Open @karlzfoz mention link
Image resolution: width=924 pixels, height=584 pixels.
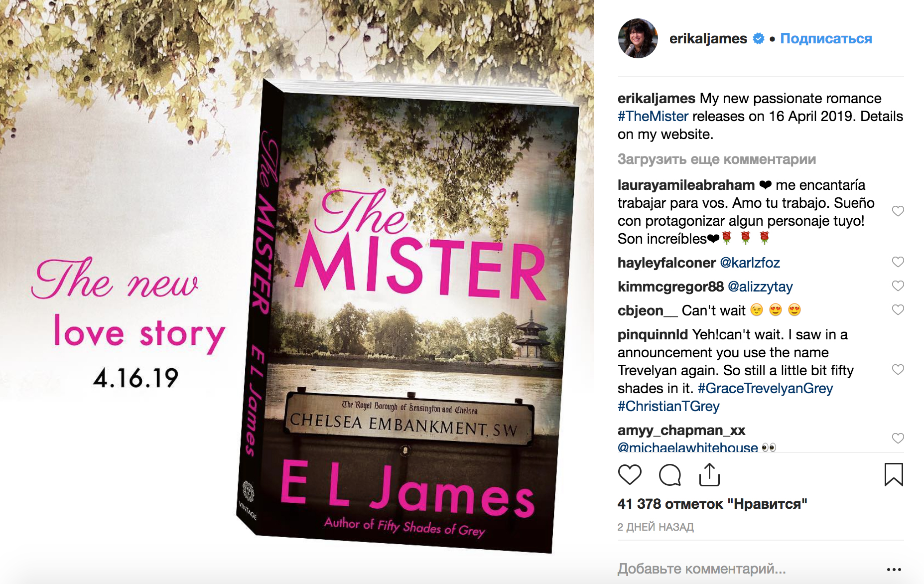point(750,263)
